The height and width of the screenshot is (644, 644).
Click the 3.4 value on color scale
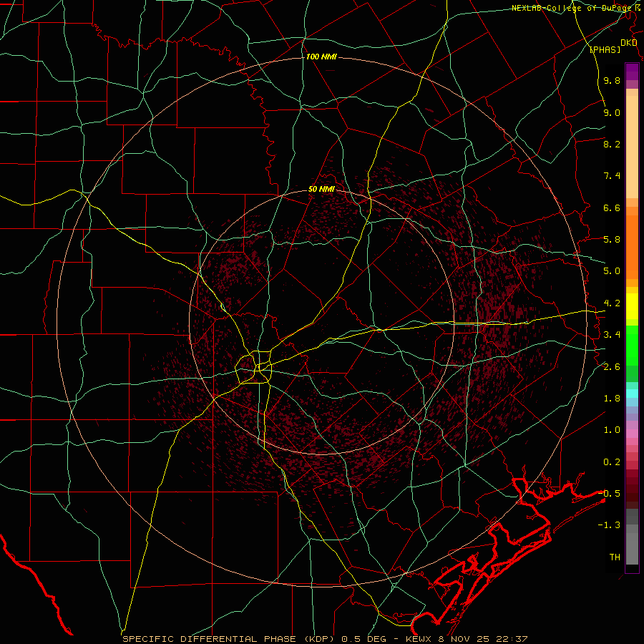612,335
